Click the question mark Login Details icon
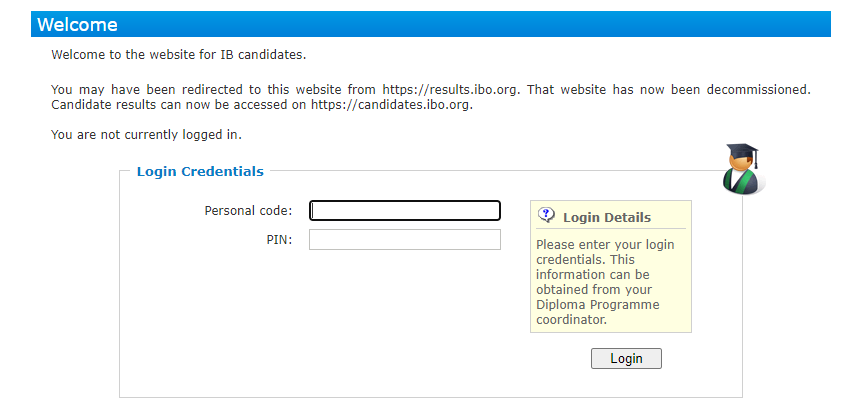 (546, 215)
